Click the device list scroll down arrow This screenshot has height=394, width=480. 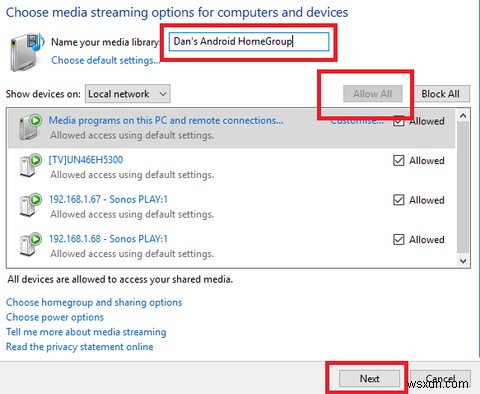(463, 261)
